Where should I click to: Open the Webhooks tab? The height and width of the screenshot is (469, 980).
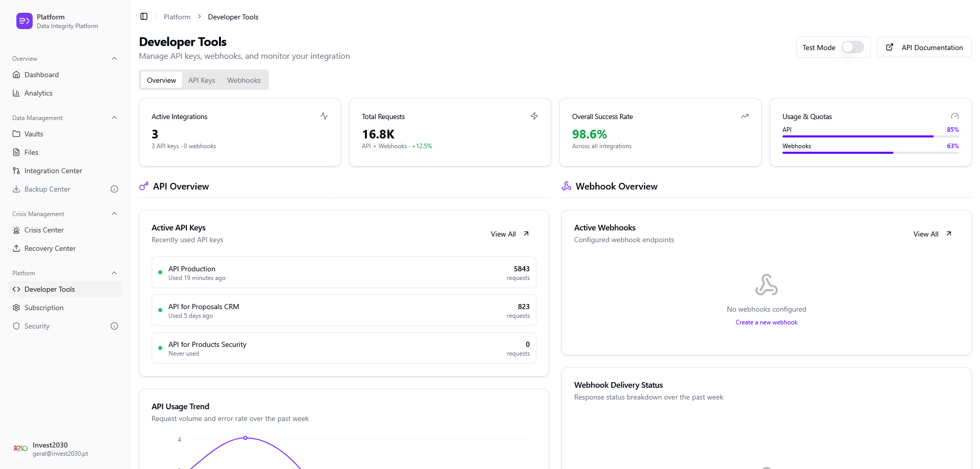click(x=243, y=80)
